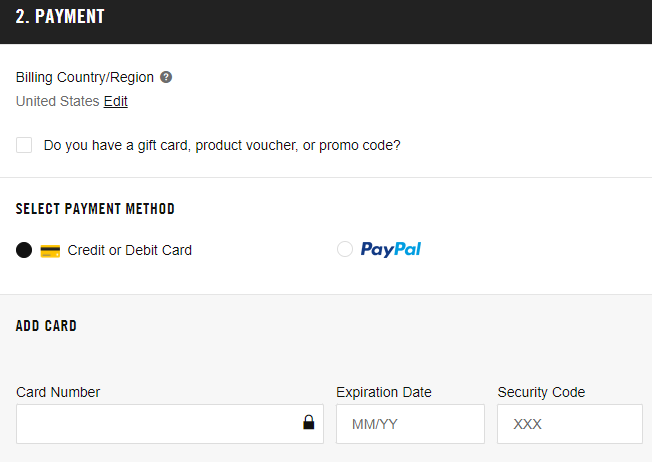Viewport: 652px width, 462px height.
Task: Click the Expiration Date field label
Action: (x=384, y=392)
